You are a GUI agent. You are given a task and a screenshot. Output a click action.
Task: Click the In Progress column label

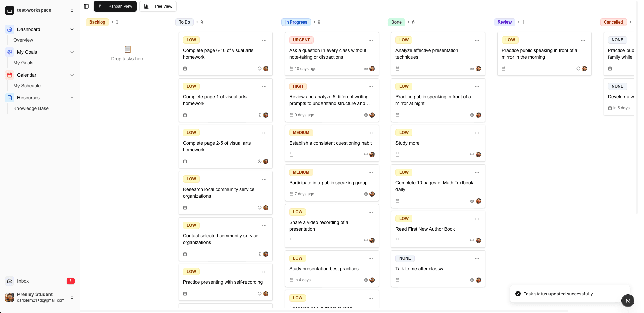click(296, 22)
